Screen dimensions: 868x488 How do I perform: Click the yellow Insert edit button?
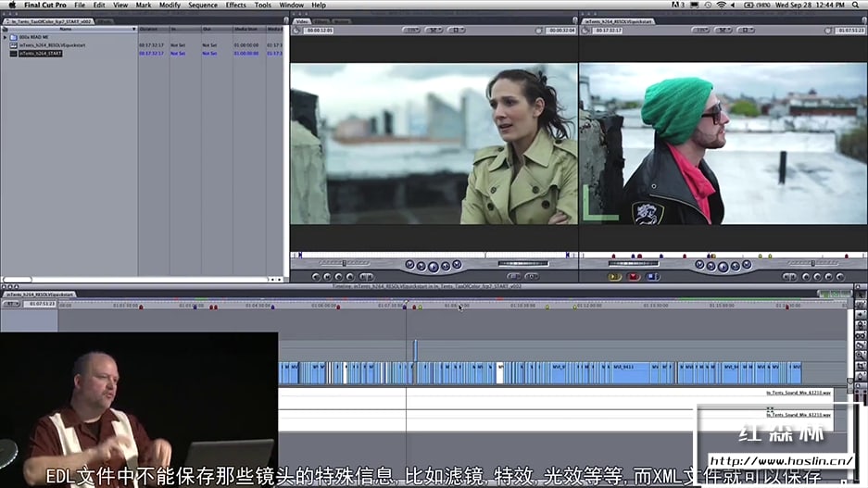coord(614,277)
